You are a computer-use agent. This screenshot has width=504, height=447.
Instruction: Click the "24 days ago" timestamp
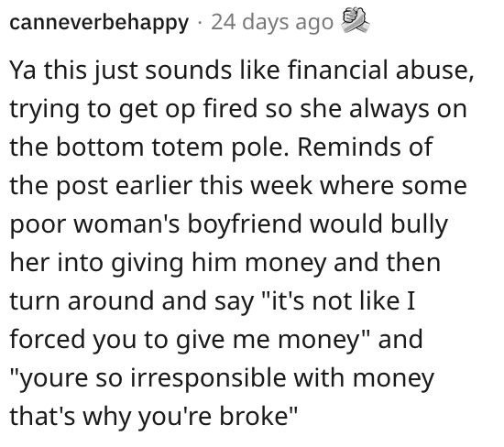click(272, 22)
